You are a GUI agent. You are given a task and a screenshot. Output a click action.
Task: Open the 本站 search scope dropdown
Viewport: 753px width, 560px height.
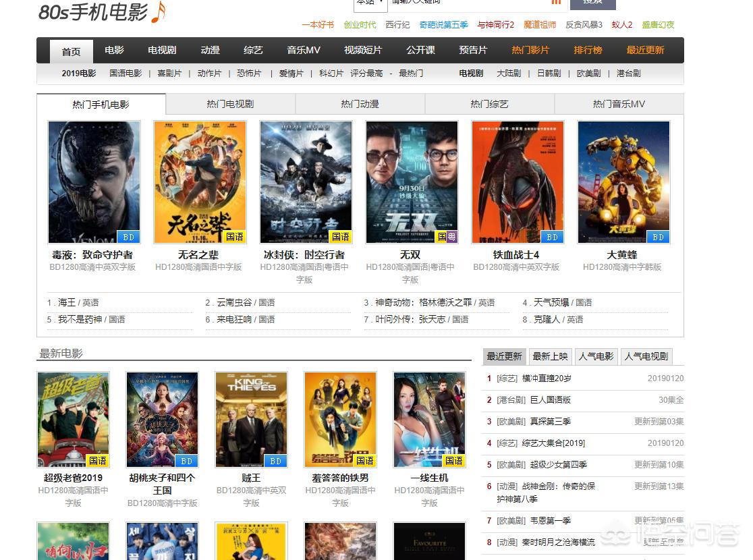pos(370,4)
